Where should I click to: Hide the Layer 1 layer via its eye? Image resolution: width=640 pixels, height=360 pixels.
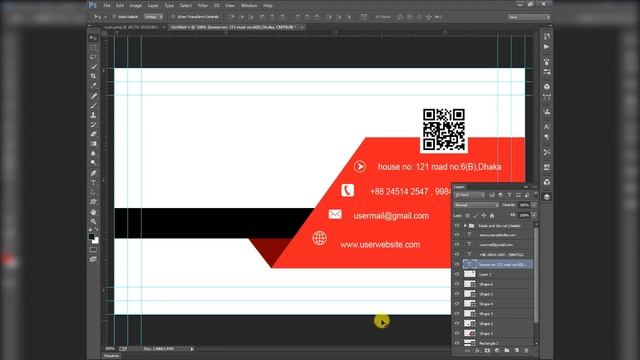[x=457, y=274]
